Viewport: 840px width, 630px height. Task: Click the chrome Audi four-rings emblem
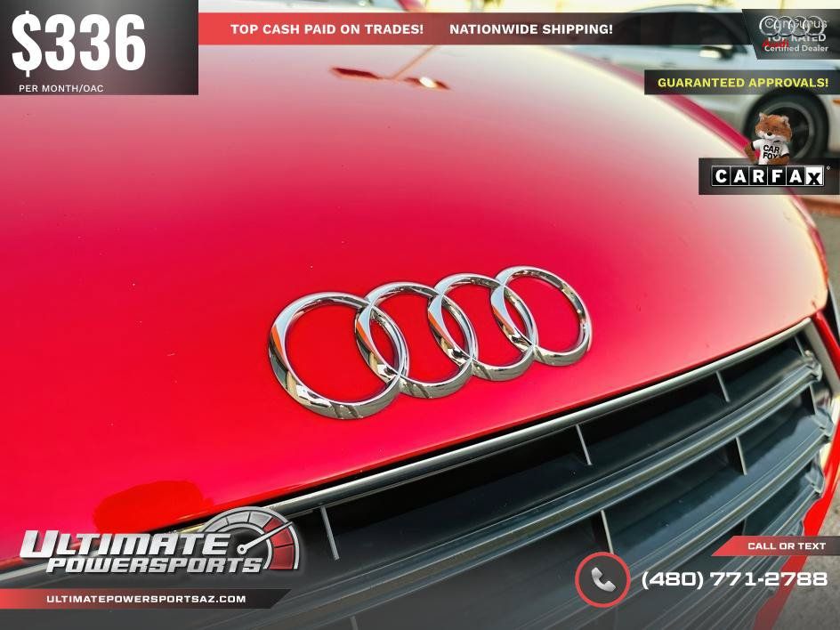pyautogui.click(x=430, y=343)
